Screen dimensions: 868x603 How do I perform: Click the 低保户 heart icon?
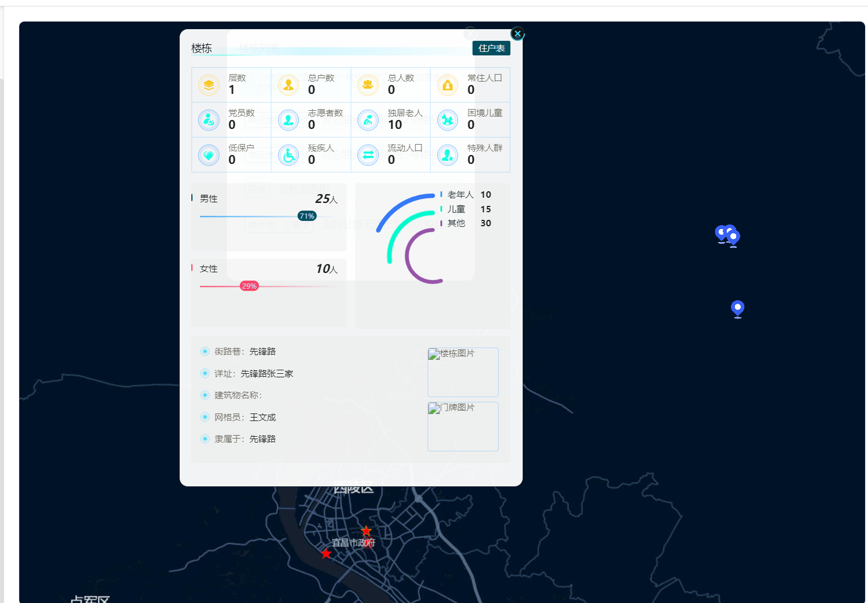click(209, 155)
